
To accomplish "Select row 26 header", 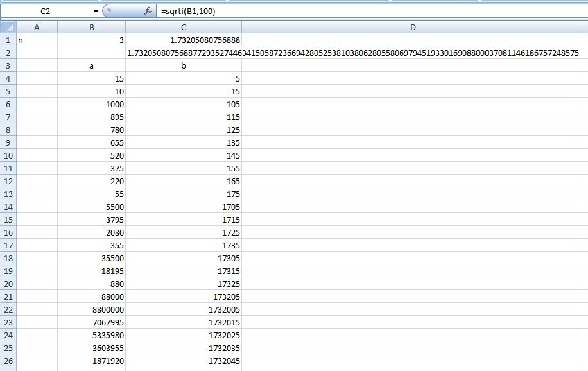I will [x=8, y=361].
